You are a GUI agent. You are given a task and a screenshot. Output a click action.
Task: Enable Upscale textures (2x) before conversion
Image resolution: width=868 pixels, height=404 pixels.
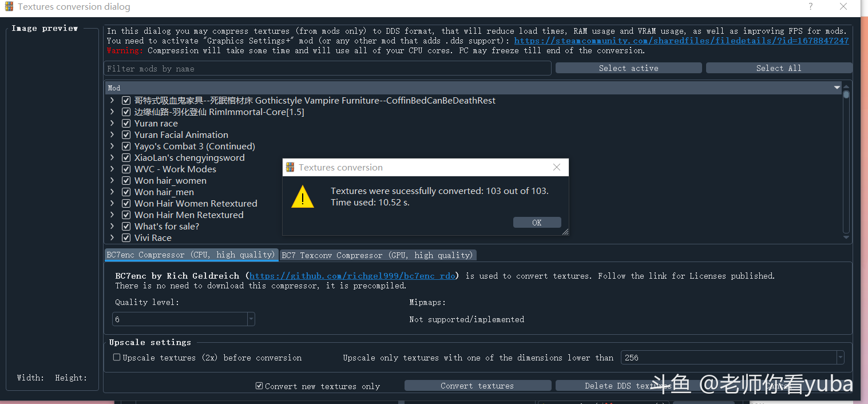(117, 358)
